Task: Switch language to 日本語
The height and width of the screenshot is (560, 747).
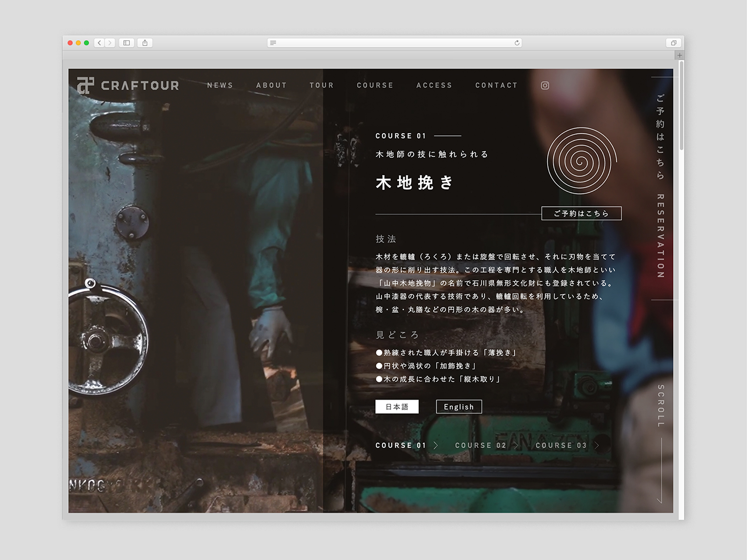Action: click(397, 406)
